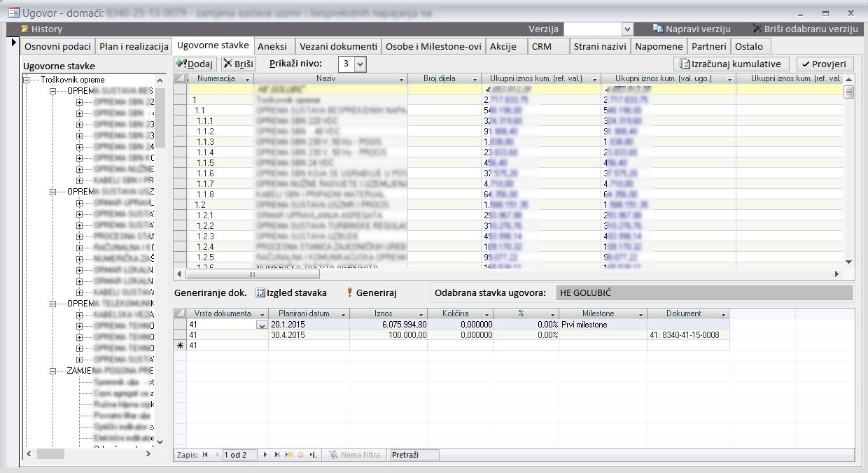
Task: Open Numeracija column filter arrow
Action: pos(247,79)
